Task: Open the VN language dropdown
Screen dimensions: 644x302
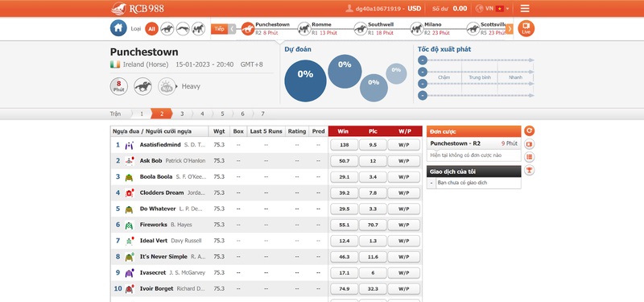Action: (492, 8)
